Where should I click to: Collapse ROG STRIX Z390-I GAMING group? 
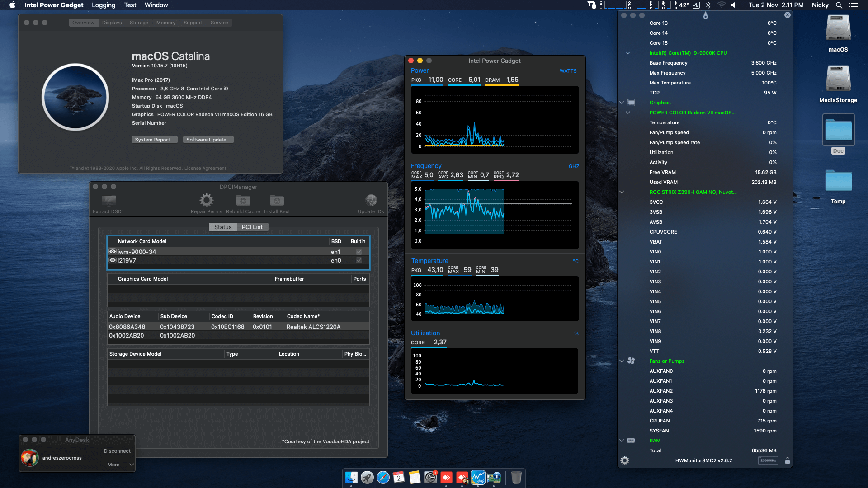(622, 192)
